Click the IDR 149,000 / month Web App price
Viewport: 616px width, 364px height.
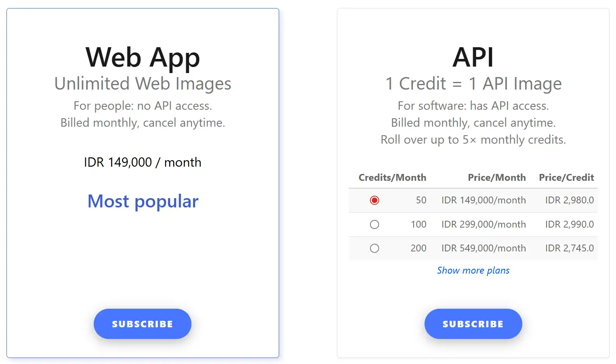coord(143,162)
